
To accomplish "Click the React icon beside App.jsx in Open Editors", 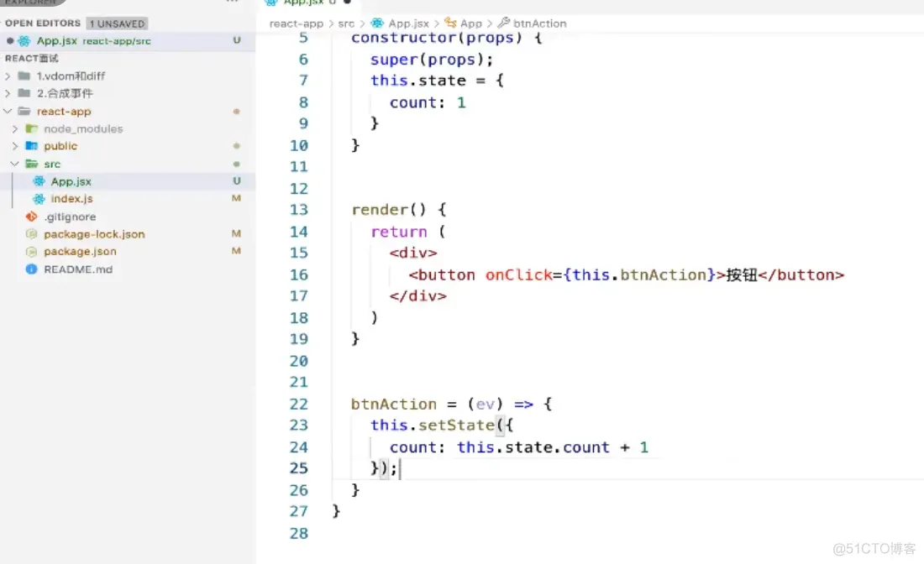I will [x=24, y=40].
